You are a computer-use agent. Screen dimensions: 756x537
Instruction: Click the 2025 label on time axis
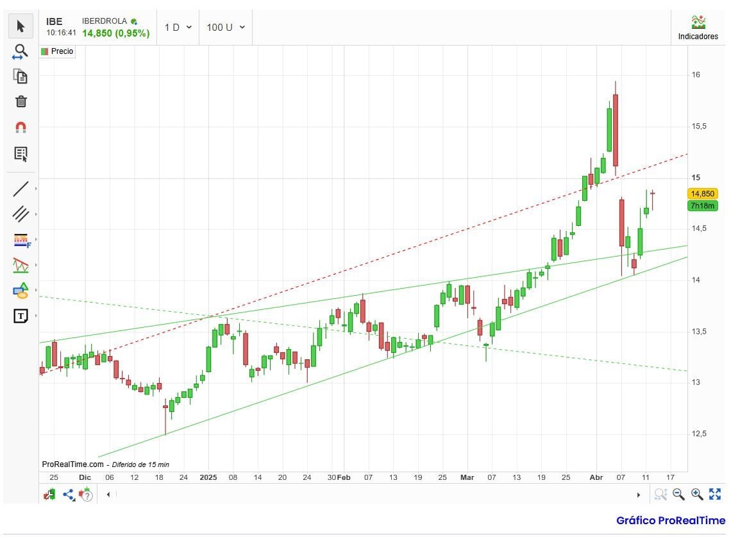coord(208,477)
